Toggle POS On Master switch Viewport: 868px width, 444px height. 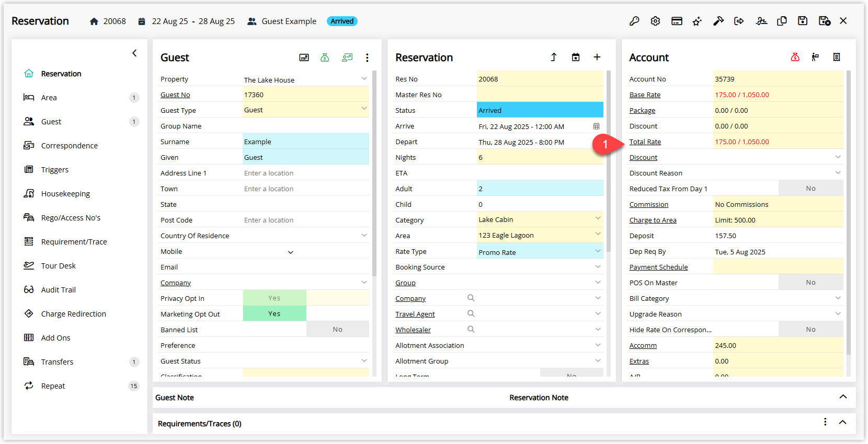click(x=810, y=282)
